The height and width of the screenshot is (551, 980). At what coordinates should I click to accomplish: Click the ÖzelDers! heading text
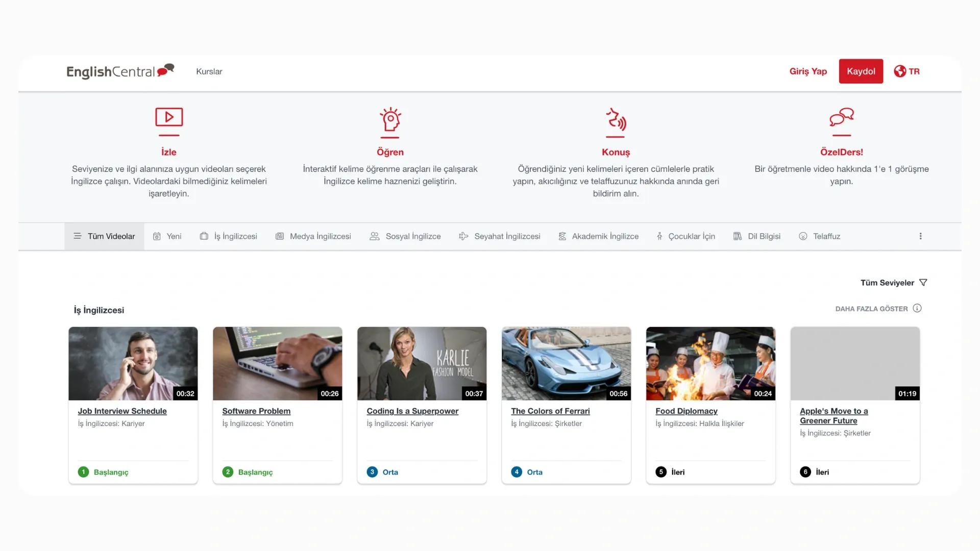[842, 152]
